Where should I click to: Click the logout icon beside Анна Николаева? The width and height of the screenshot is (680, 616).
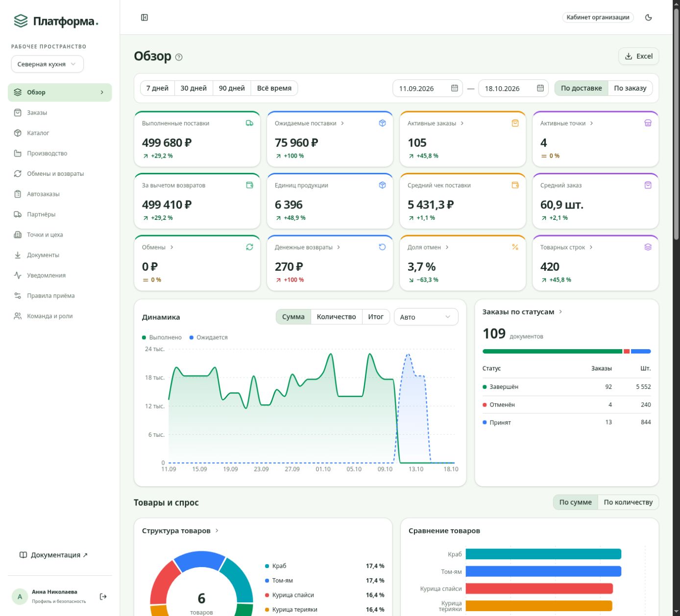pyautogui.click(x=103, y=596)
